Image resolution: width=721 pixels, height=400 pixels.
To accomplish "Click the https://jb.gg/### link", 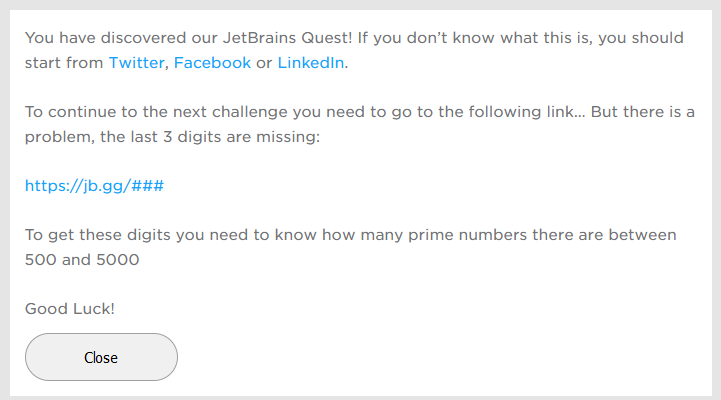I will 94,185.
